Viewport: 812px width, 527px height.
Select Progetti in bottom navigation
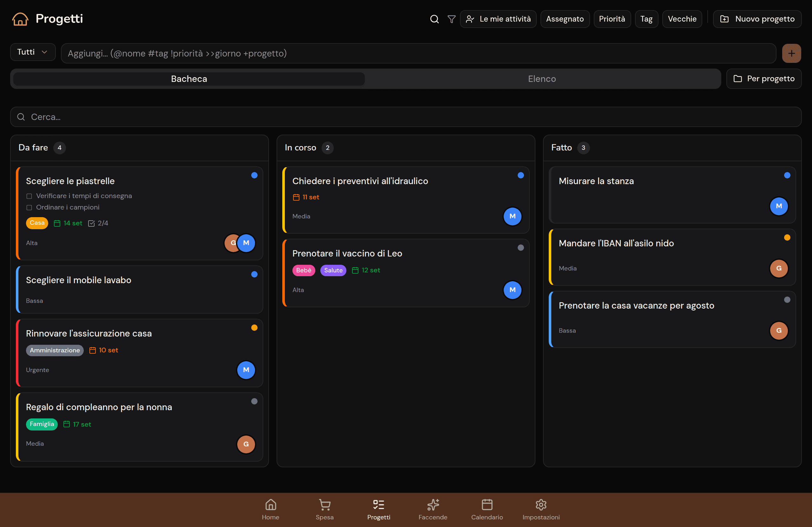[379, 509]
